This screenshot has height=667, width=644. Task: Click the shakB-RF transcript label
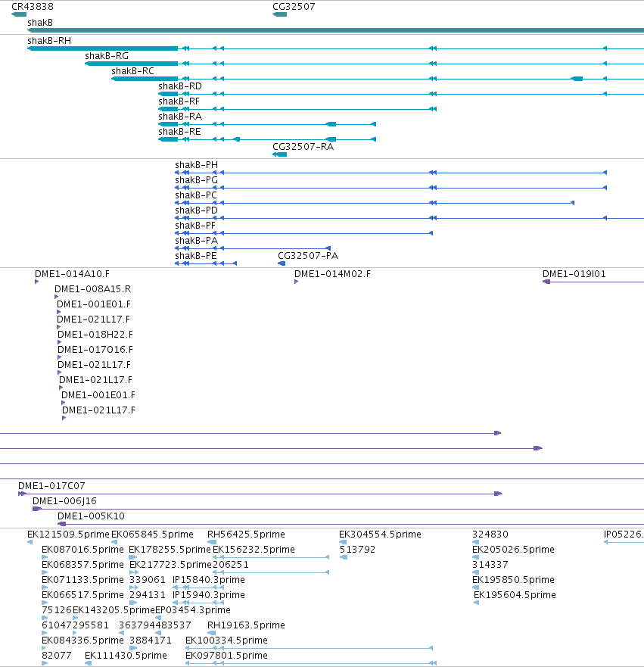pos(179,101)
